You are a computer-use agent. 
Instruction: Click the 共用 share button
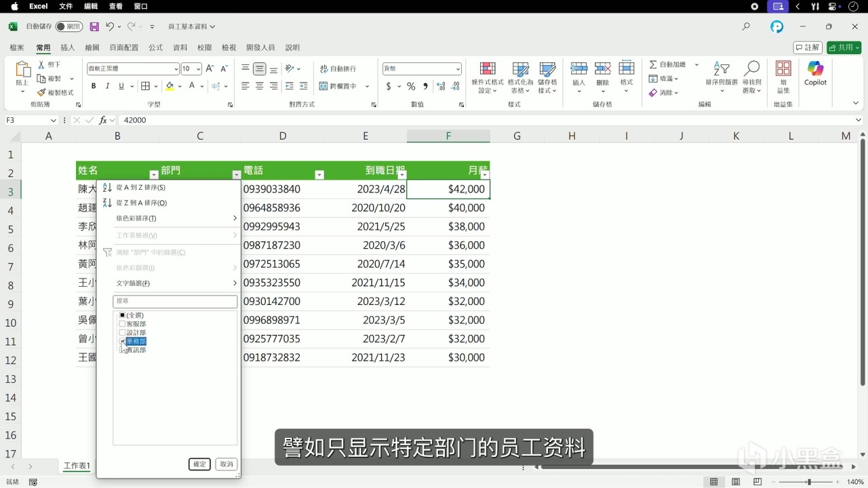(844, 47)
